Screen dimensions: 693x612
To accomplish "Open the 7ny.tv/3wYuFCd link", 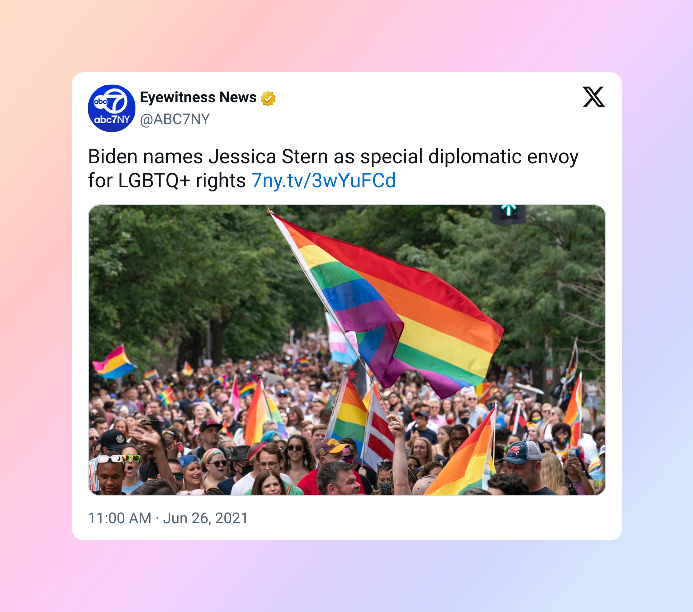I will coord(324,180).
